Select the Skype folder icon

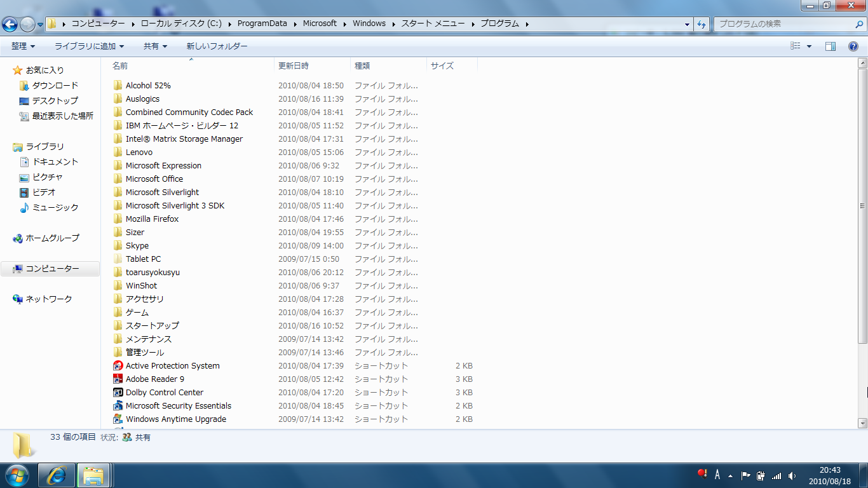118,245
